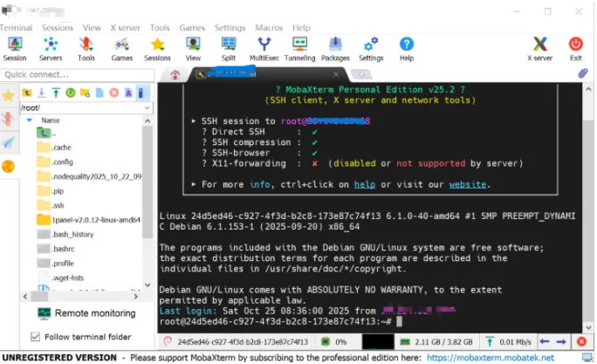Click the Name column sort arrow
597x364 pixels.
(30, 120)
